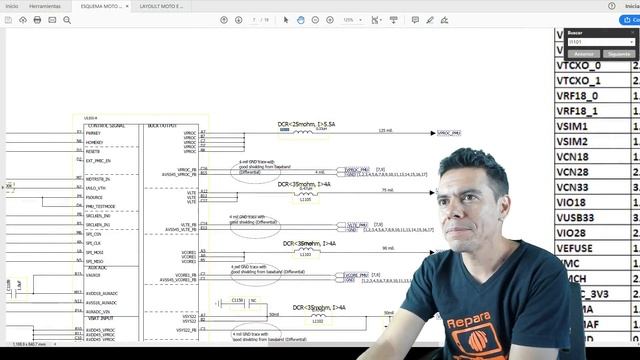Go to next page with down arrow
This screenshot has width=640, height=360.
click(239, 20)
